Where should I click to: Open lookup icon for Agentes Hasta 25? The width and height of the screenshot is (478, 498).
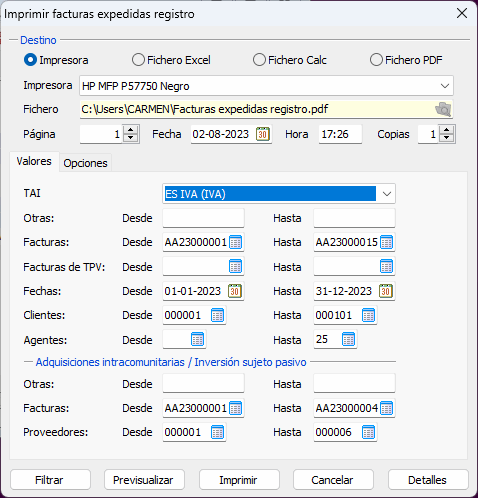click(349, 340)
